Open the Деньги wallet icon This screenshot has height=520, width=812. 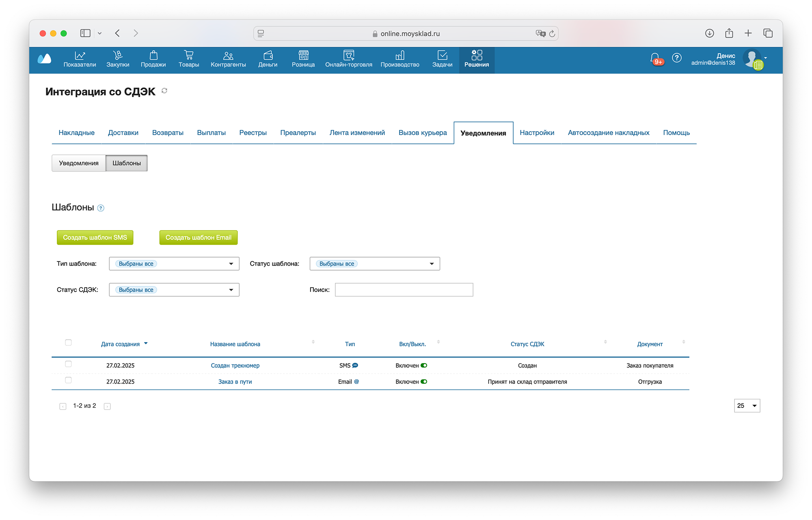[x=268, y=56]
